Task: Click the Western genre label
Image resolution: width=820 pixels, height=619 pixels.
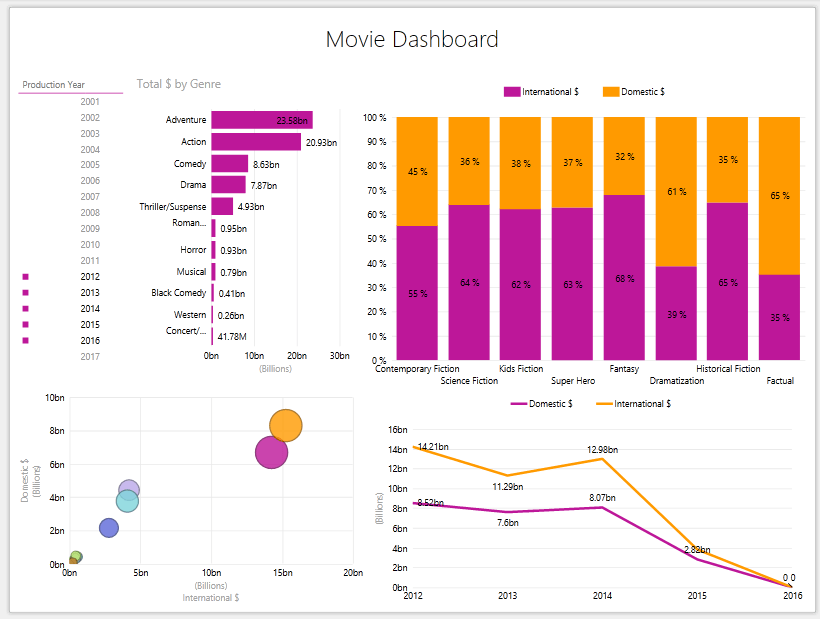Action: pos(190,315)
